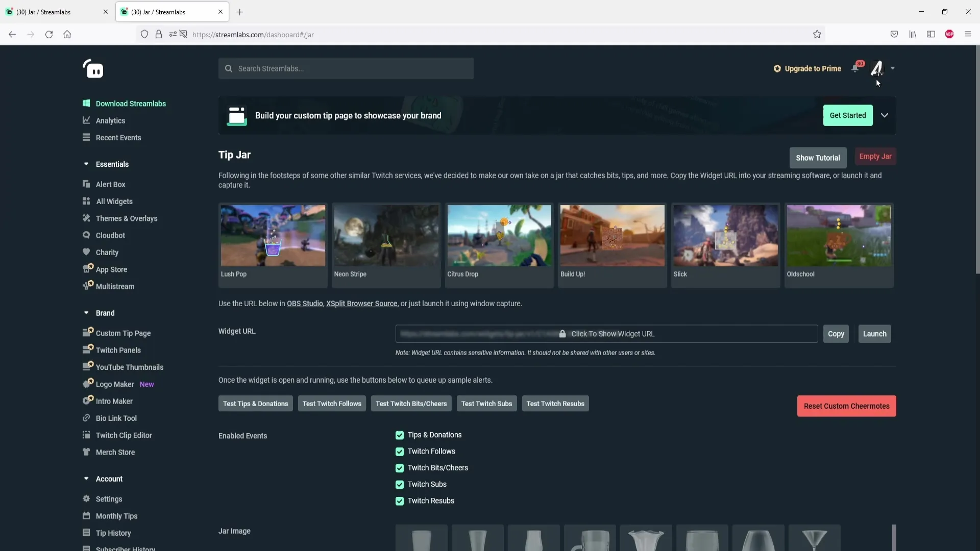Switch to the first Streamlabs browser tab
This screenshot has width=980, height=551.
pos(57,12)
